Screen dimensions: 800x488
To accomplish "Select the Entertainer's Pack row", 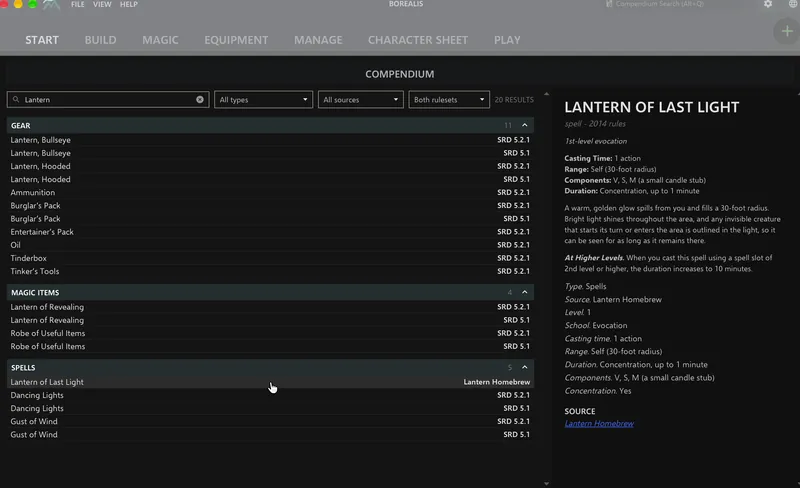I will pyautogui.click(x=270, y=232).
